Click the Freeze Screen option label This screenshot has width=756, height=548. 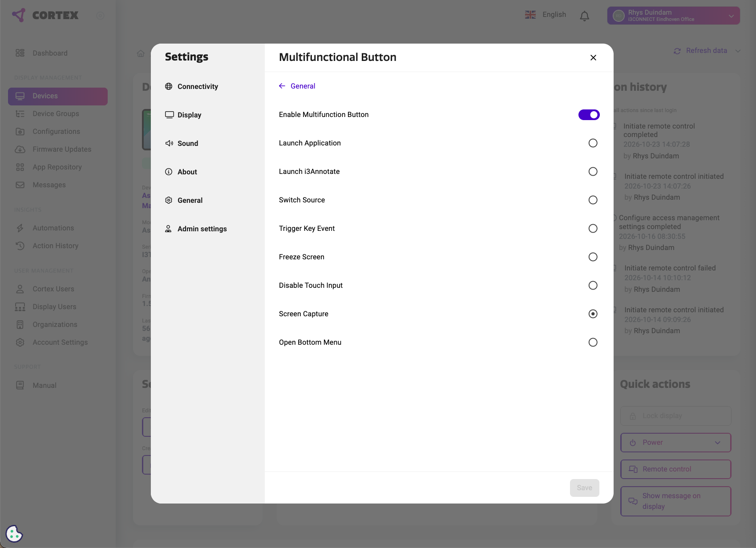[302, 257]
